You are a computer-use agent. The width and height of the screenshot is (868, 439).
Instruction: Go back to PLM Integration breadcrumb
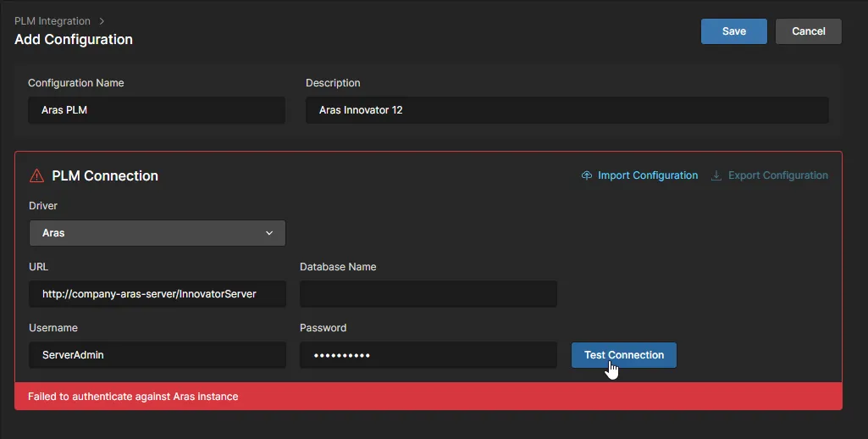(53, 20)
